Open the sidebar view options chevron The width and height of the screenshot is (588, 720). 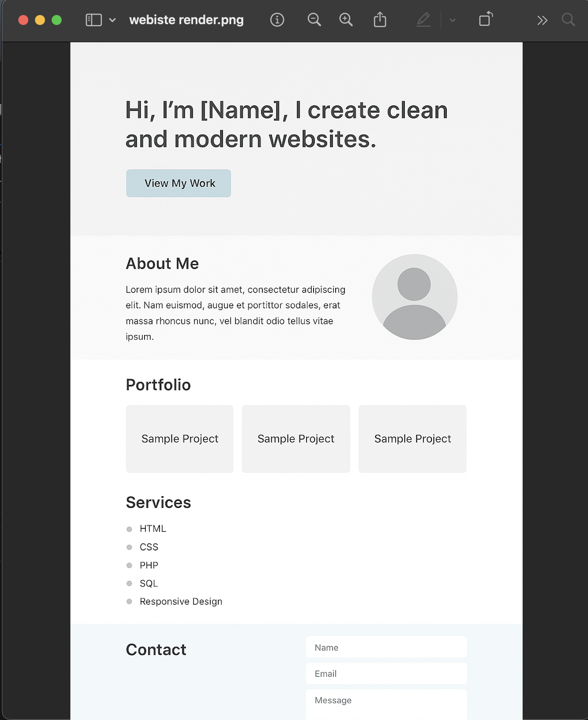pyautogui.click(x=112, y=20)
